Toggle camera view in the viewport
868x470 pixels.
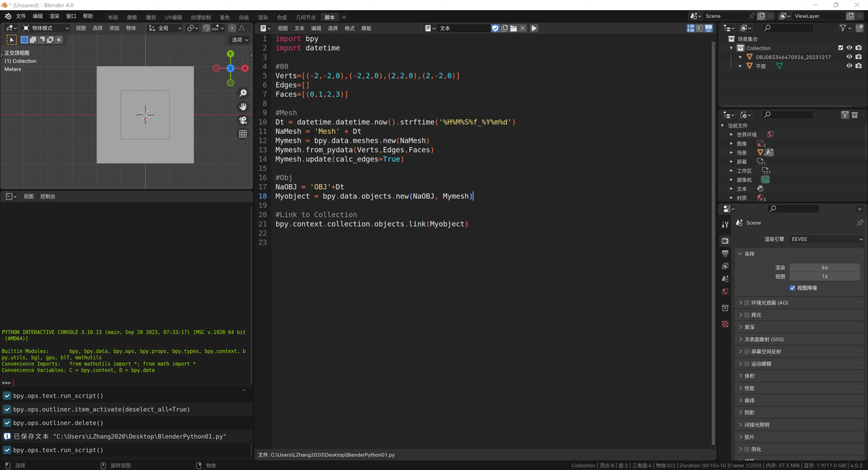(x=243, y=120)
